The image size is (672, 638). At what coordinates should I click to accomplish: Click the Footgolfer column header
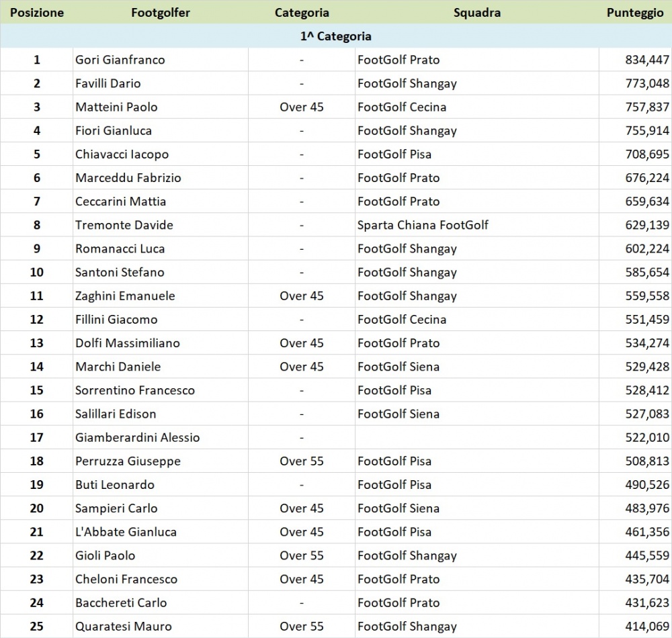click(161, 12)
